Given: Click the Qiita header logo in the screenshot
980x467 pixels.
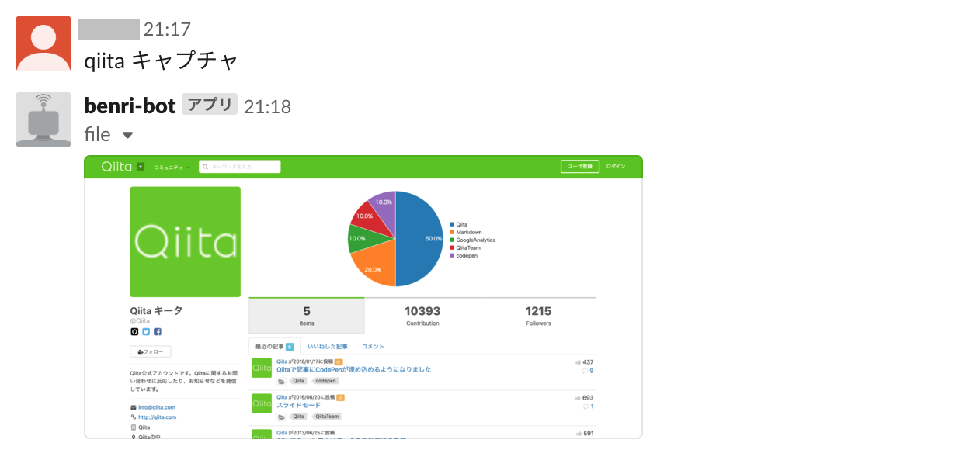Looking at the screenshot, I should coord(117,167).
